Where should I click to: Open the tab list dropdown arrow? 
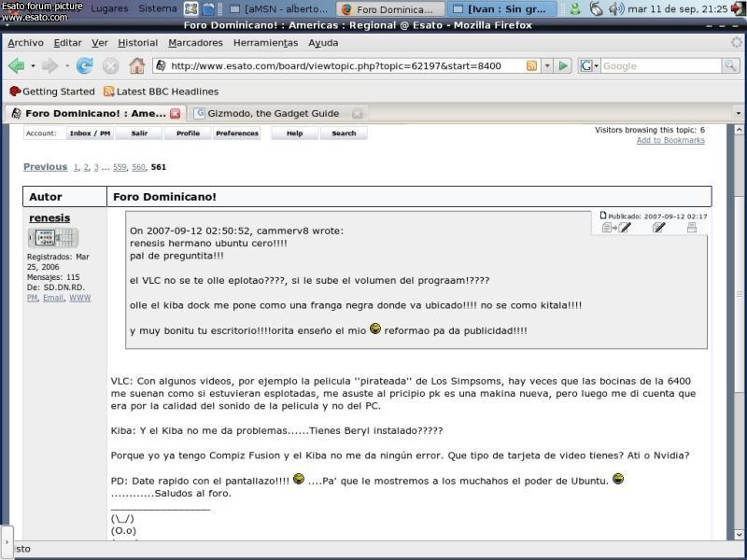tap(738, 114)
